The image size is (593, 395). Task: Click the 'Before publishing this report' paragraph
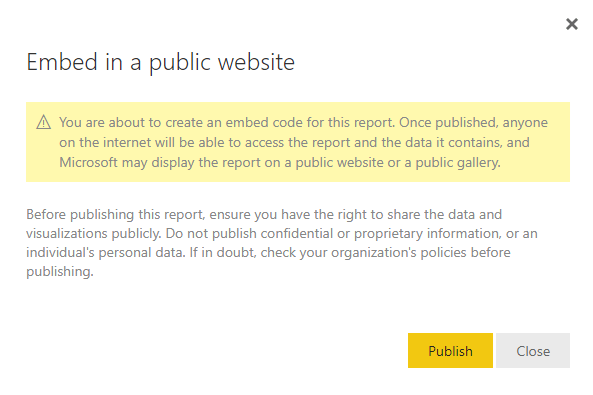(x=282, y=243)
